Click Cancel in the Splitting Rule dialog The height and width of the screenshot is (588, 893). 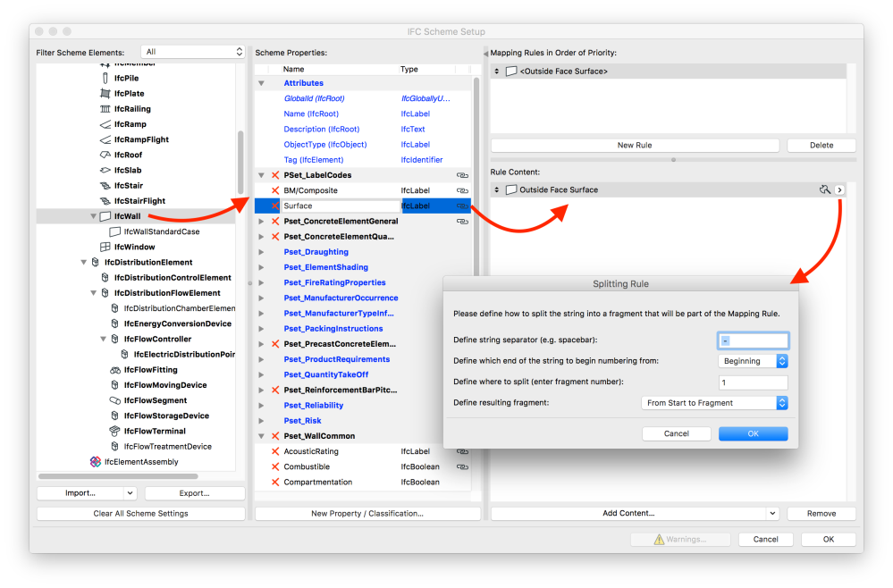pyautogui.click(x=676, y=433)
